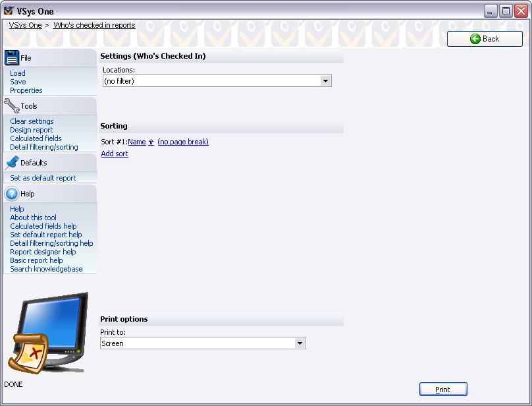Click the Help question mark icon
Screen dimensions: 532x406
click(12, 194)
